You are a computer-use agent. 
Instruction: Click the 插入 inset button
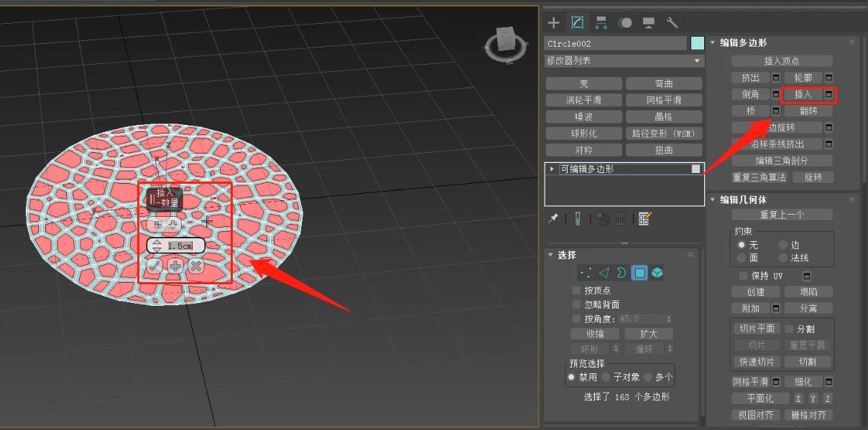(803, 94)
